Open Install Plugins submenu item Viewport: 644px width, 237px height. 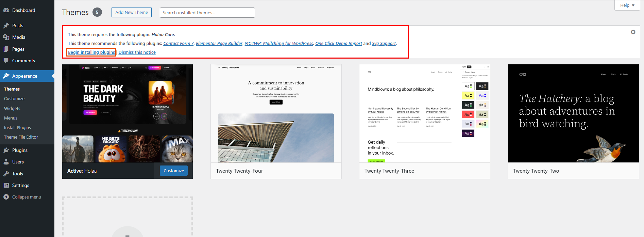pos(17,127)
